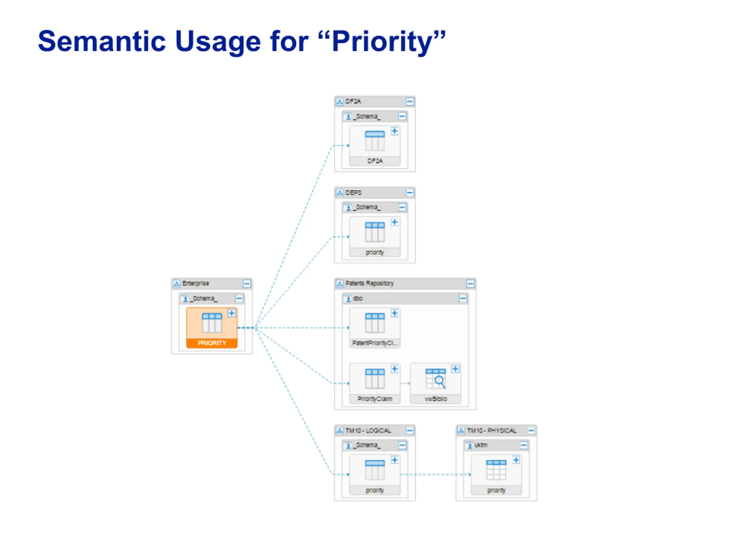Select priority table in TM10 - PHYSICAL

tap(496, 475)
